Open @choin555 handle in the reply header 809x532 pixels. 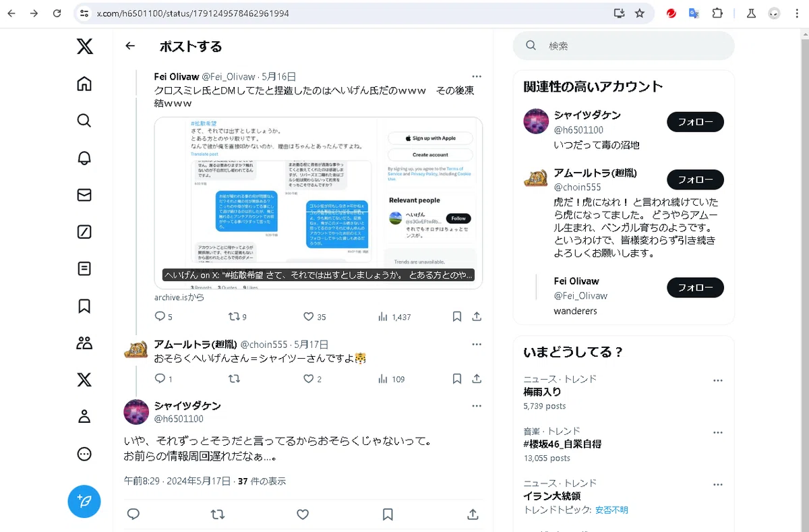point(264,345)
